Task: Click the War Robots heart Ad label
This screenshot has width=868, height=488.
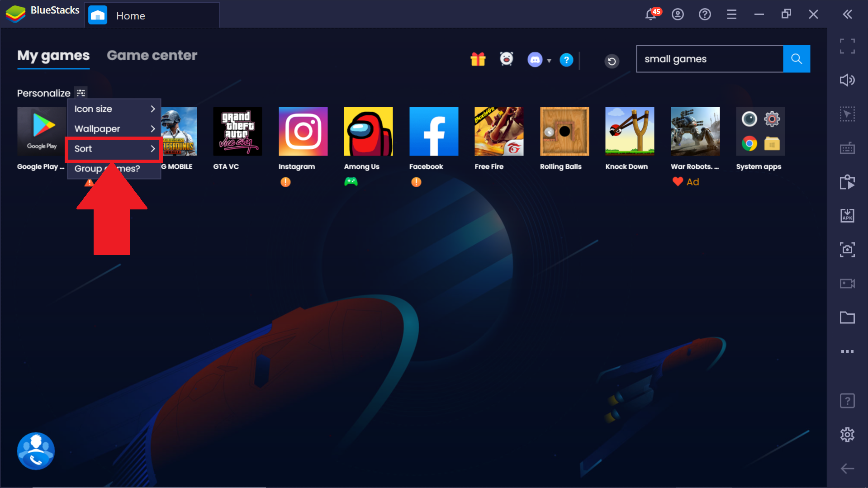Action: tap(686, 182)
